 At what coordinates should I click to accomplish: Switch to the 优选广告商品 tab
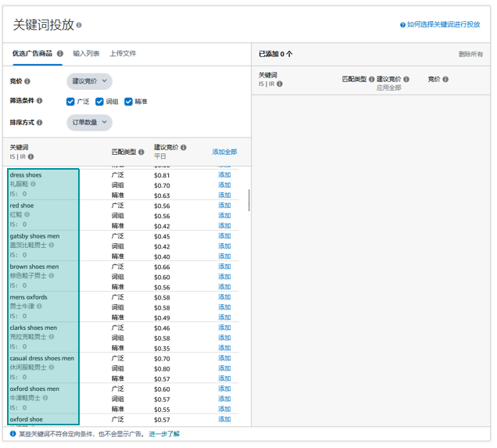(x=32, y=54)
